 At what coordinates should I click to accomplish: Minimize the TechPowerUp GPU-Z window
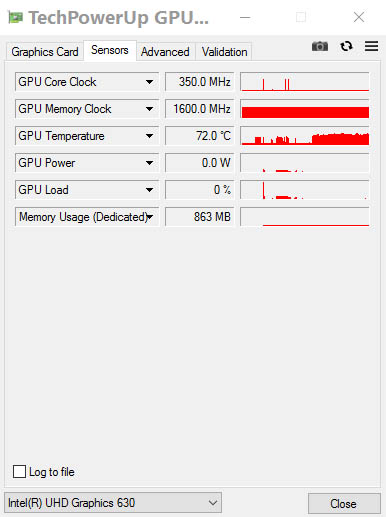click(245, 17)
